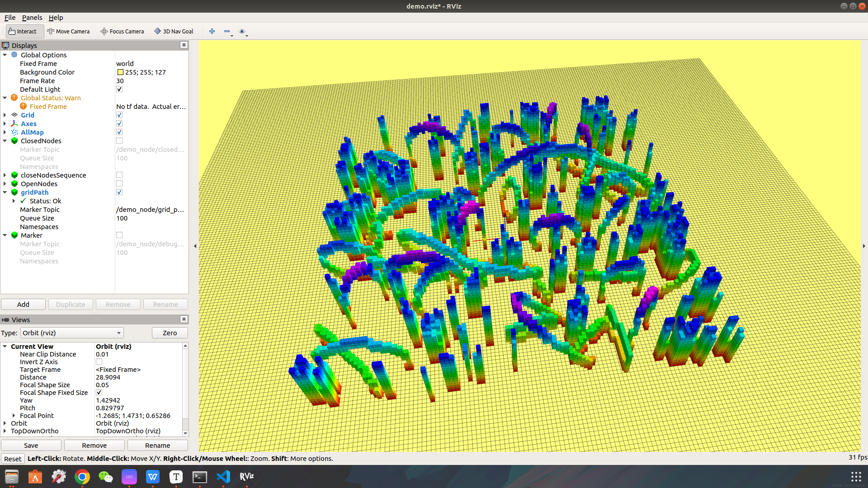Activate the Move Camera tool
This screenshot has width=868, height=488.
(68, 31)
